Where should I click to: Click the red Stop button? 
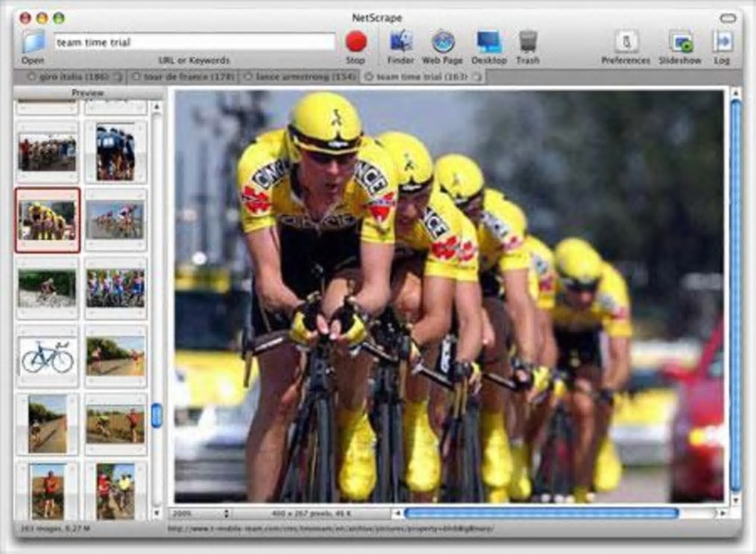click(x=356, y=41)
